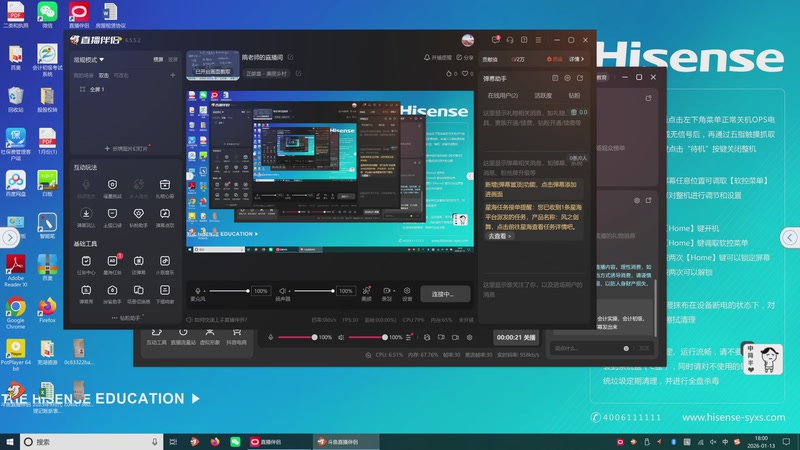The height and width of the screenshot is (450, 800).
Task: Pop out the 弹幕助手 panel icon
Action: 580,78
